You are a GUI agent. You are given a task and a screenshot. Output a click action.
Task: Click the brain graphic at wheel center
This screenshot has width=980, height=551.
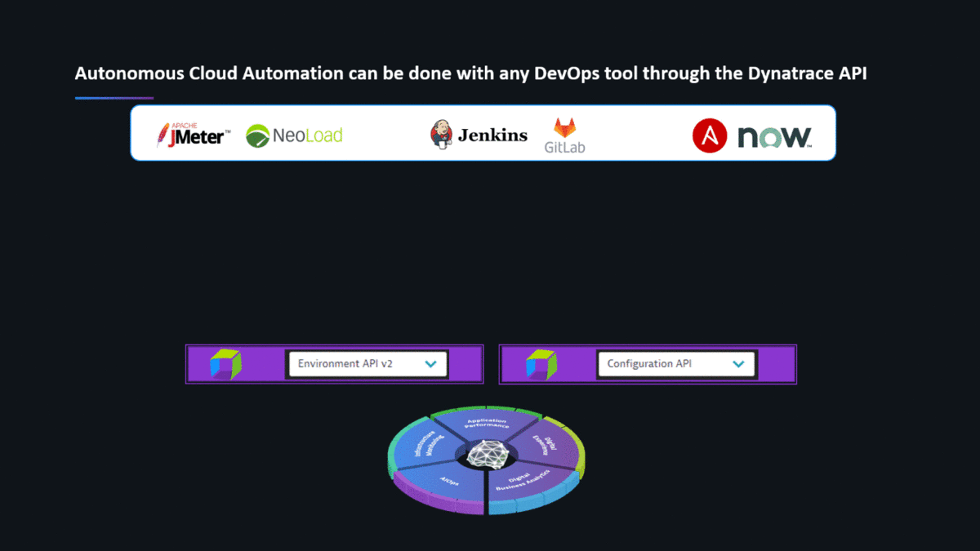pos(486,455)
